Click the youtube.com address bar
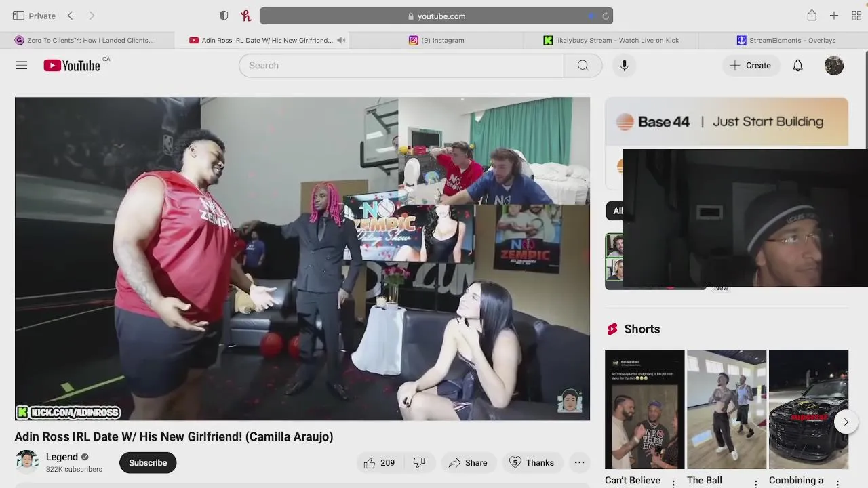868x488 pixels. (x=436, y=16)
